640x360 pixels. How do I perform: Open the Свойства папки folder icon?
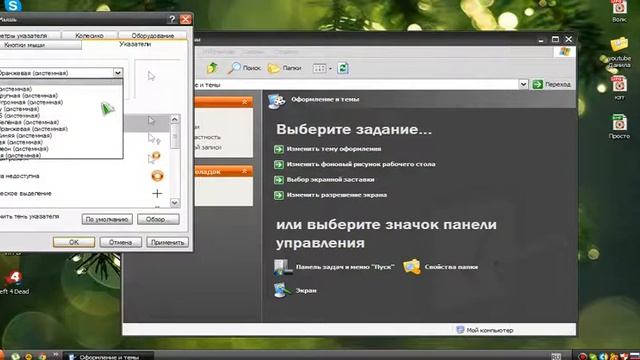[x=412, y=267]
